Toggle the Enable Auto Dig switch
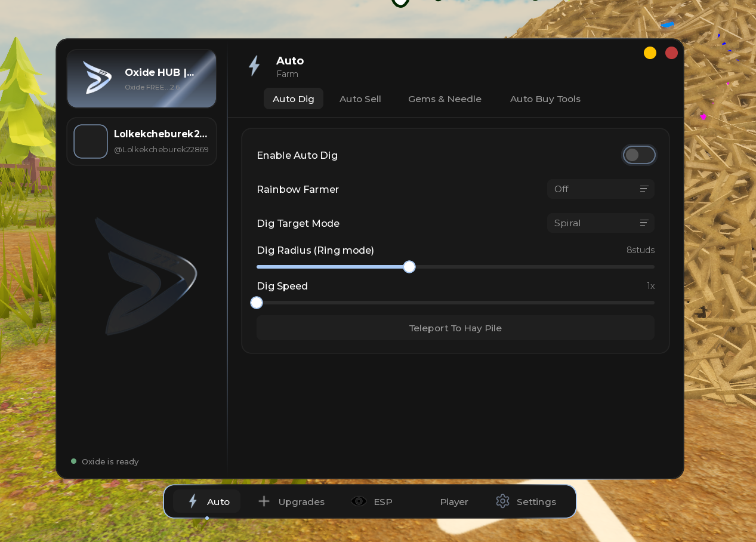 (x=639, y=155)
